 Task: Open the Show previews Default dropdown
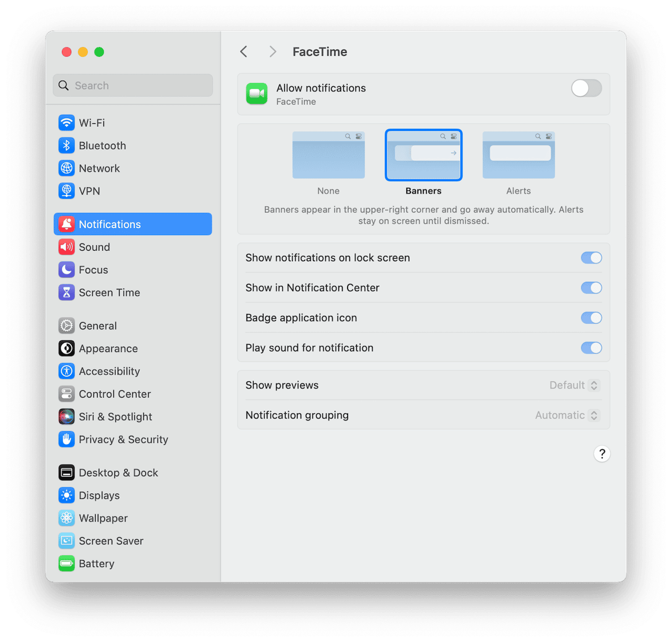pyautogui.click(x=574, y=385)
